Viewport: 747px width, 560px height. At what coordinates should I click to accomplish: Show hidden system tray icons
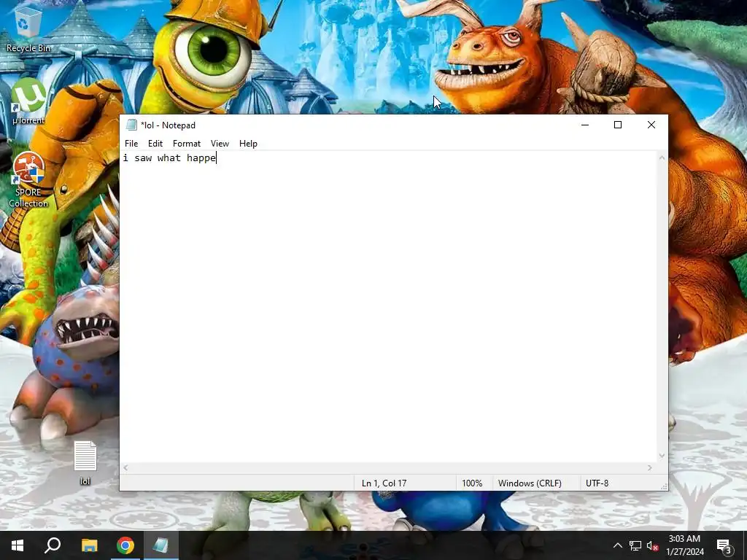click(617, 545)
